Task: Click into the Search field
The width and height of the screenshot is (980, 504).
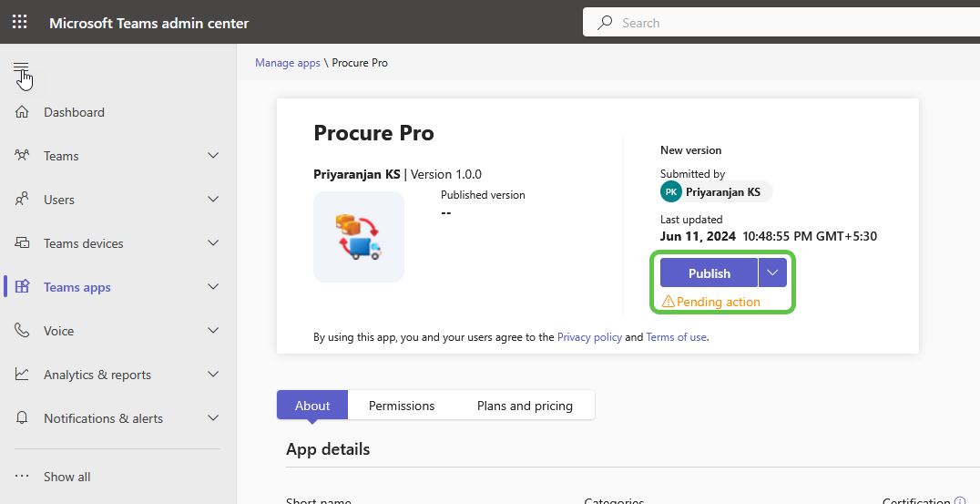Action: tap(783, 23)
